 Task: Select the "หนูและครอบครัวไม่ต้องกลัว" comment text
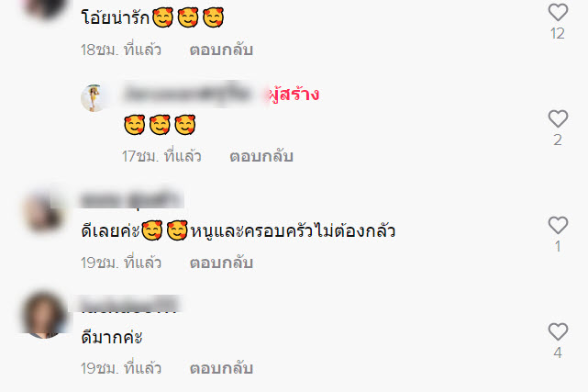pos(293,230)
